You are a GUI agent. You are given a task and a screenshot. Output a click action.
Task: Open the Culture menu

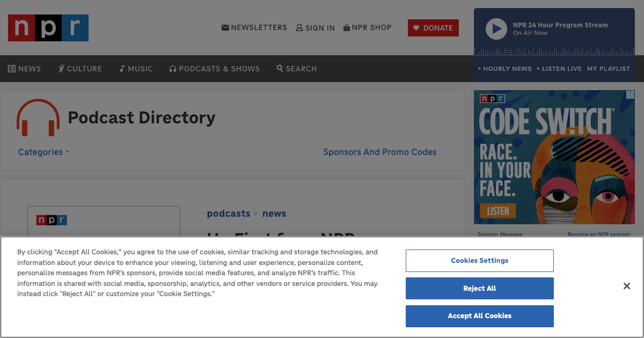[x=80, y=69]
